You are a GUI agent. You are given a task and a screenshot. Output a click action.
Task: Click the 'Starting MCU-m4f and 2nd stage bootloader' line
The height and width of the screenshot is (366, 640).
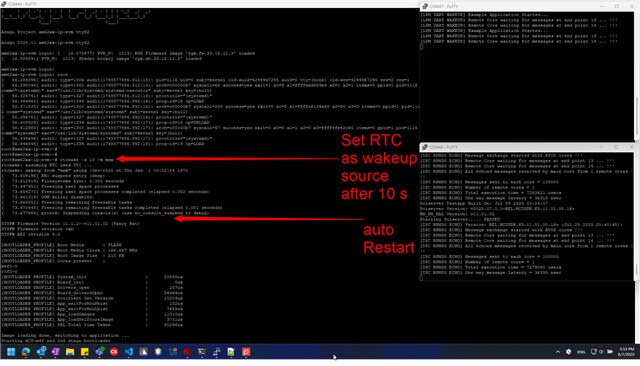point(56,341)
